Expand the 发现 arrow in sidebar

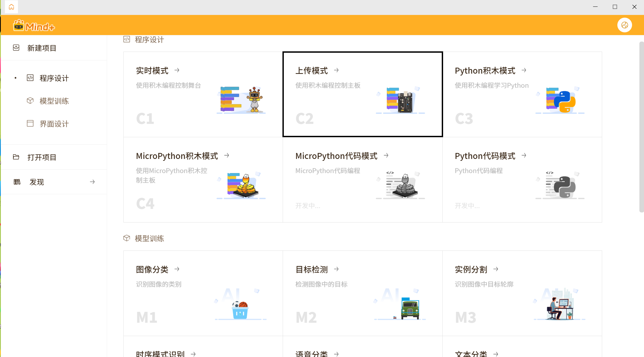pyautogui.click(x=92, y=182)
